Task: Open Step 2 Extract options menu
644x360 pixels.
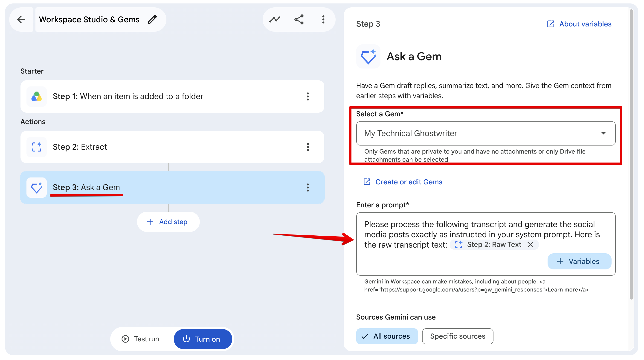Action: pyautogui.click(x=308, y=147)
